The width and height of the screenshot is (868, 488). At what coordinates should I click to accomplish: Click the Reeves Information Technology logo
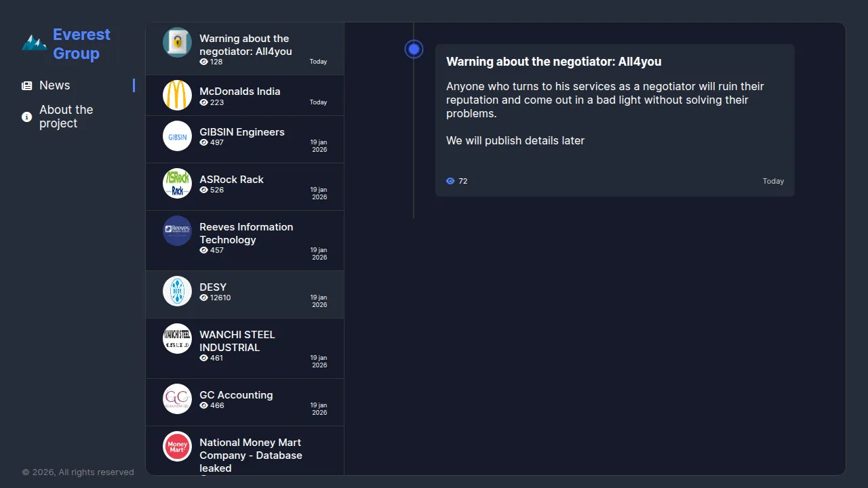click(177, 230)
